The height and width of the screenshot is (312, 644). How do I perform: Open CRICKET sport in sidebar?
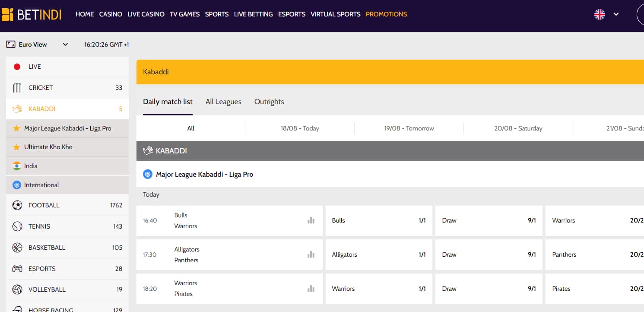tap(67, 88)
